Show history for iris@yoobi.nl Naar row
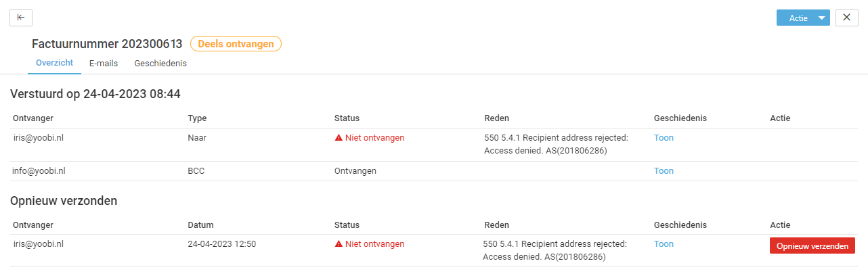Image resolution: width=868 pixels, height=280 pixels. 664,138
